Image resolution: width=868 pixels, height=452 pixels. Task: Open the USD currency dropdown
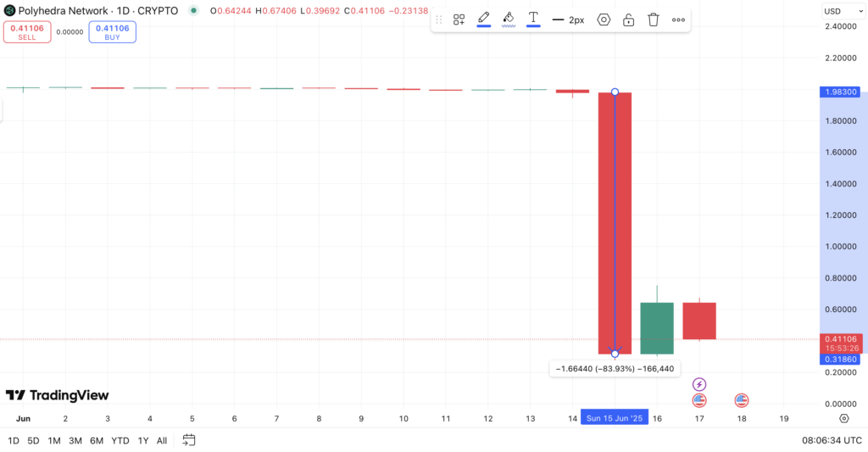(x=843, y=11)
